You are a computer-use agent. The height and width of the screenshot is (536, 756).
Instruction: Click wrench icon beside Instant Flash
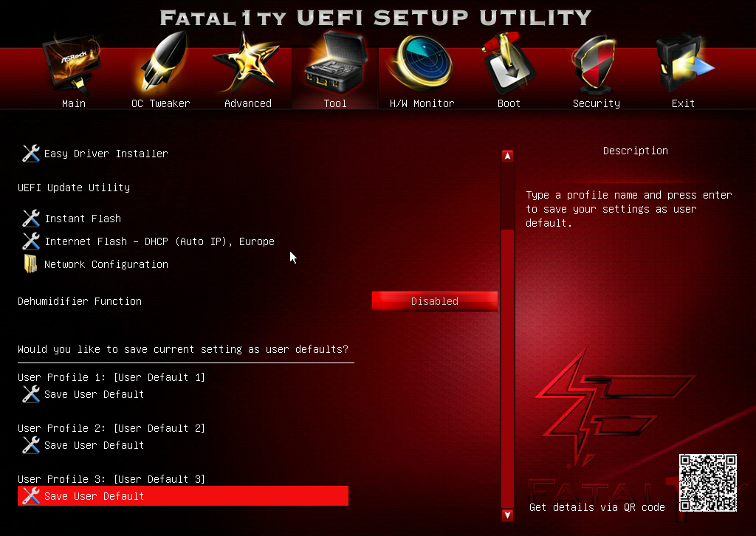(31, 219)
